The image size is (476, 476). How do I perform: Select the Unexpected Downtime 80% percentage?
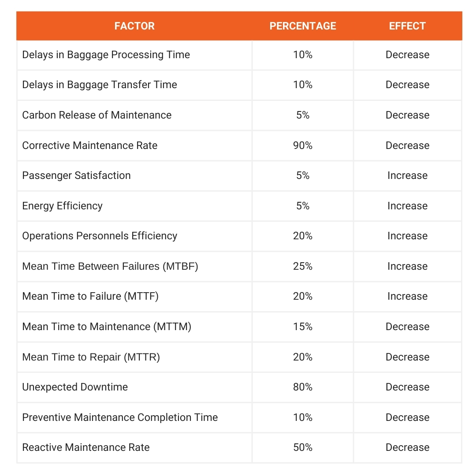[303, 387]
